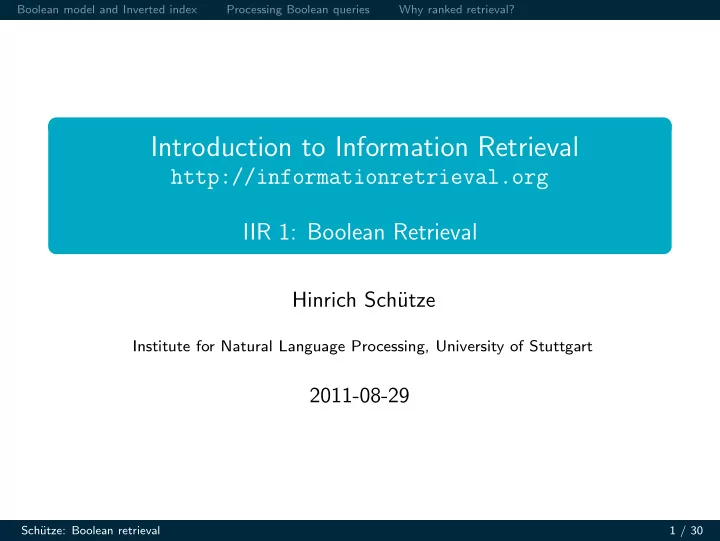Open the 'Boolean model and Inverted index' section
720x541 pixels.
(107, 10)
